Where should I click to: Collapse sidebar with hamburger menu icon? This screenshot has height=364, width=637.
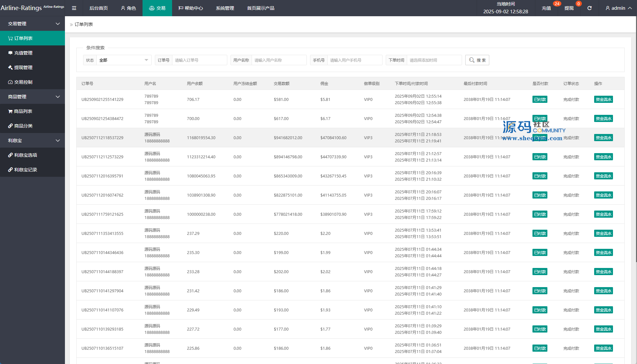(74, 8)
